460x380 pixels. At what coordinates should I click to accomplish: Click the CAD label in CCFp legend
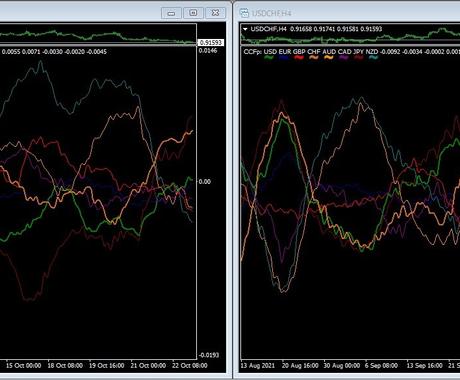coord(345,52)
